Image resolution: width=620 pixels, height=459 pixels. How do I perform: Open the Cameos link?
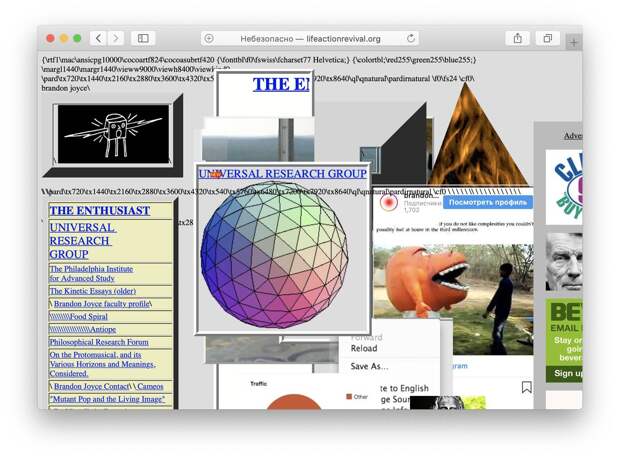coord(150,386)
